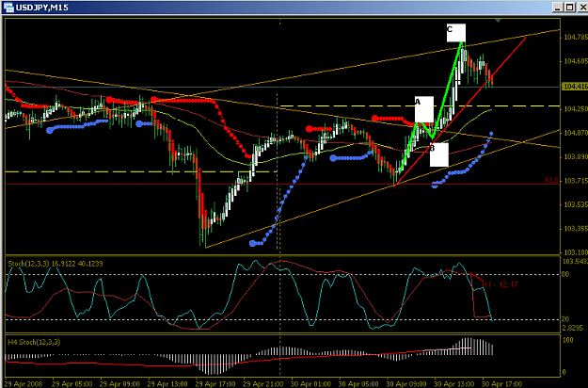
Task: Click the 30 Apr 01:00 time label
Action: 310,384
